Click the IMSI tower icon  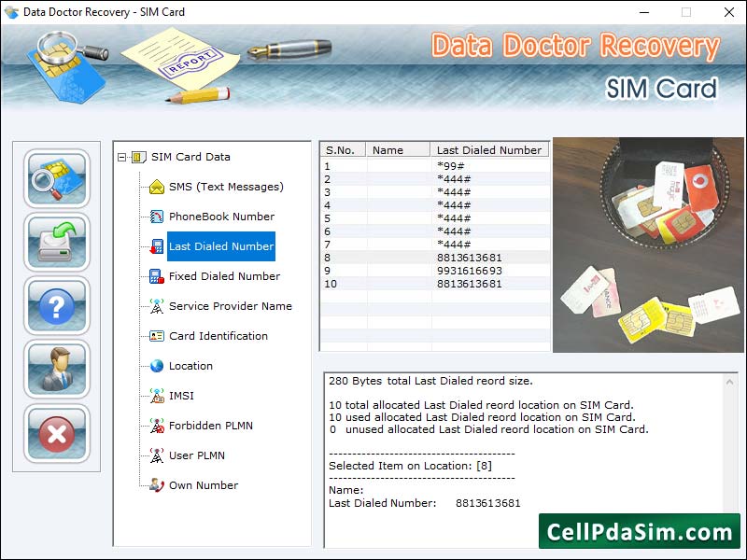157,396
